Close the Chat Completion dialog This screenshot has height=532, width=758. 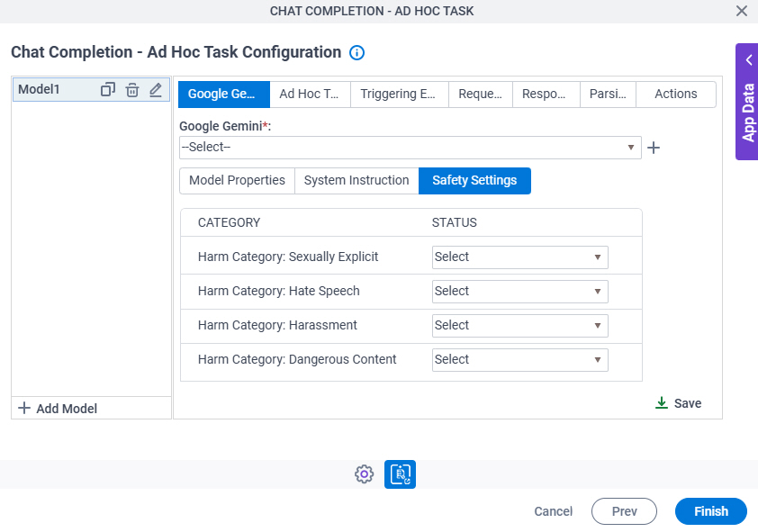742,11
